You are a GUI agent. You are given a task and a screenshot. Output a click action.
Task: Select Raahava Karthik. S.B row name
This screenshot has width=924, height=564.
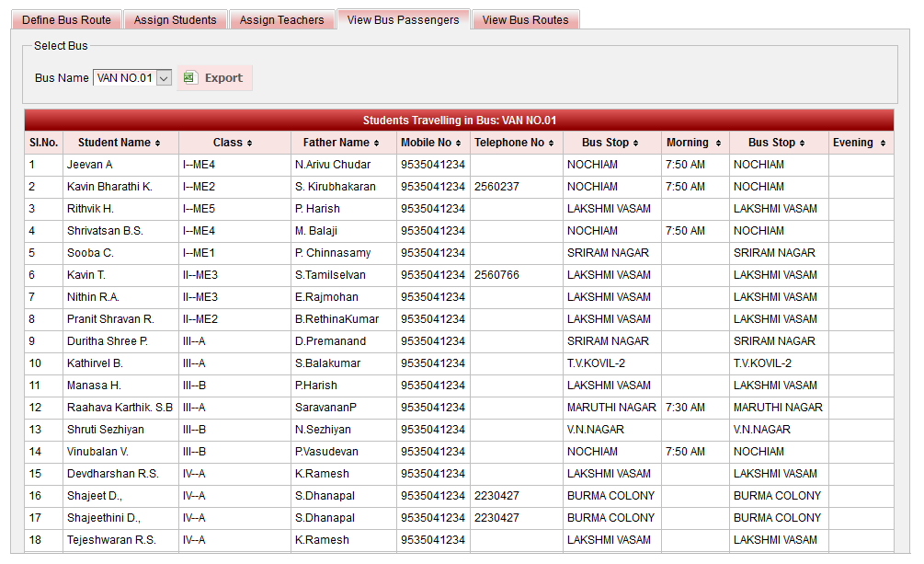tap(120, 408)
